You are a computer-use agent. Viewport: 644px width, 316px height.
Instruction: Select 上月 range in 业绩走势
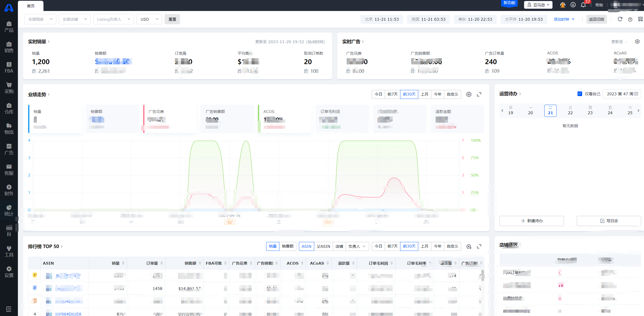coord(425,94)
